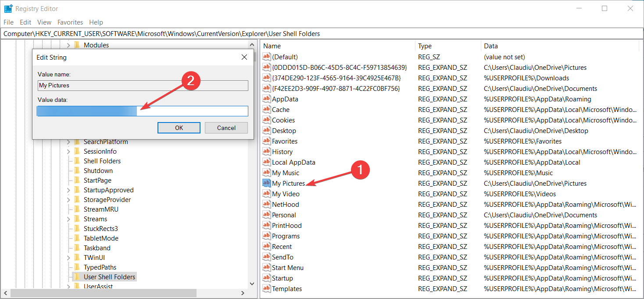Click the Desktop value icon

267,130
